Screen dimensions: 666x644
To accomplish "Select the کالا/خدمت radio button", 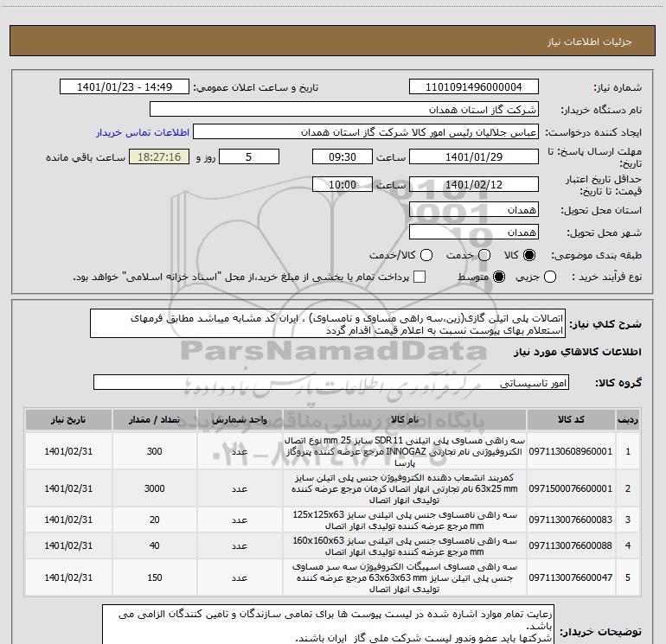I will tap(426, 255).
